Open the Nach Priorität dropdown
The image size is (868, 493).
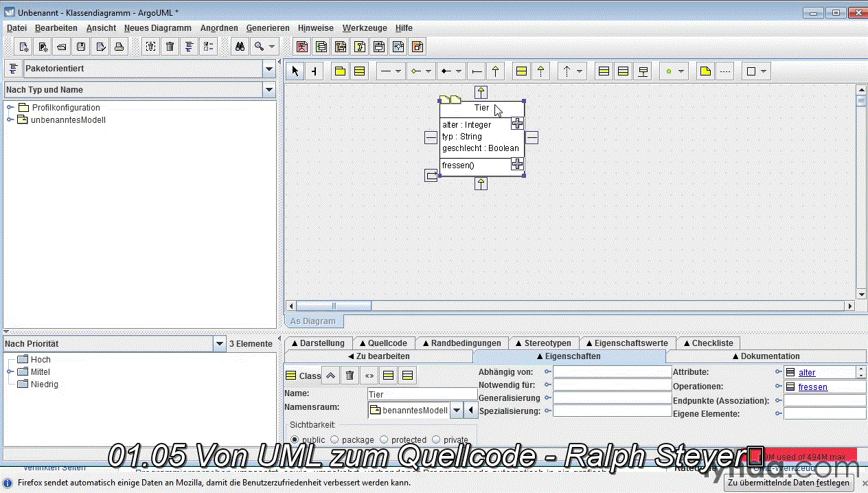(x=220, y=343)
